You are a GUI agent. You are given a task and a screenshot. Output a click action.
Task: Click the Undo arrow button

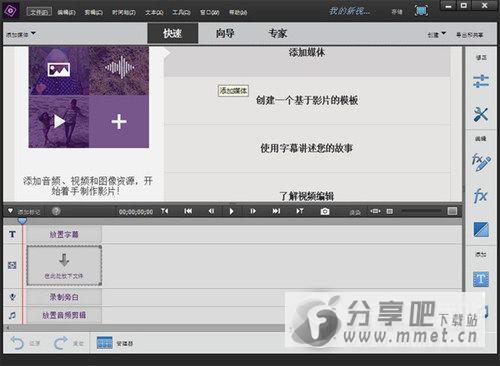pos(17,343)
